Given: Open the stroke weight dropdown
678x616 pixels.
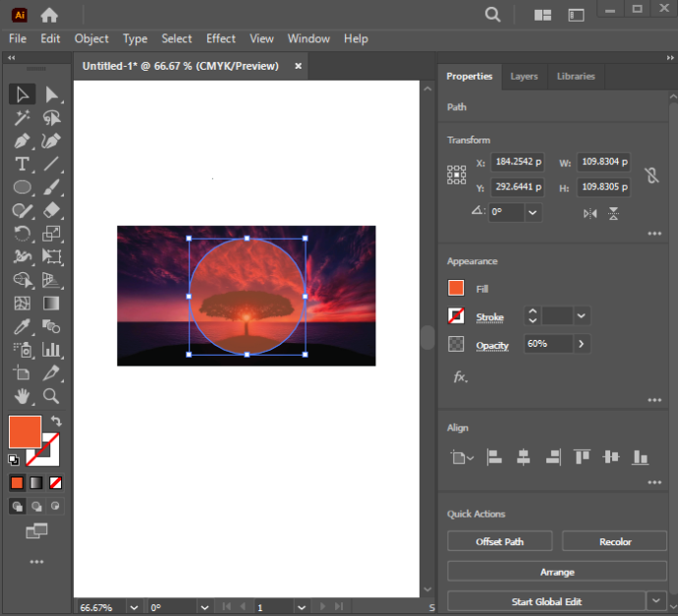Looking at the screenshot, I should point(581,316).
